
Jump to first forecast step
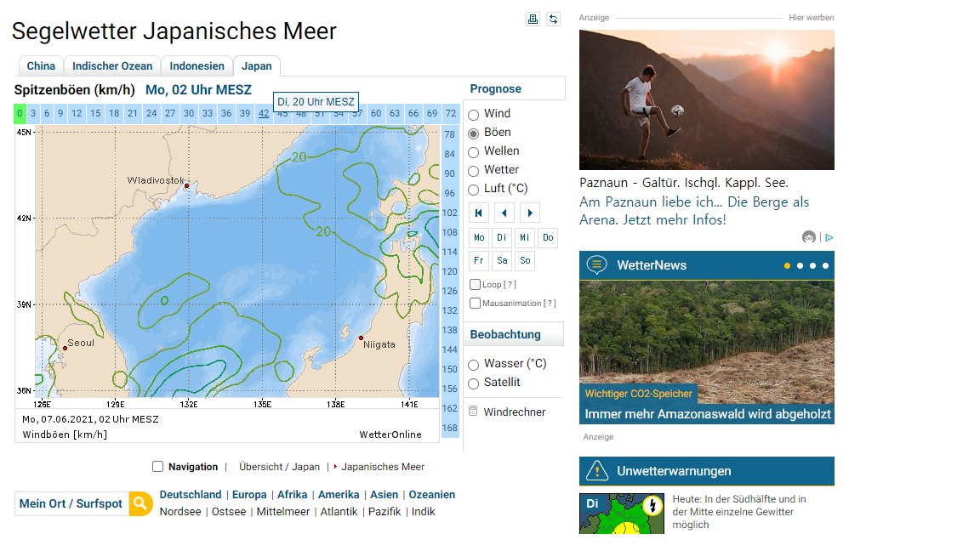[x=479, y=213]
